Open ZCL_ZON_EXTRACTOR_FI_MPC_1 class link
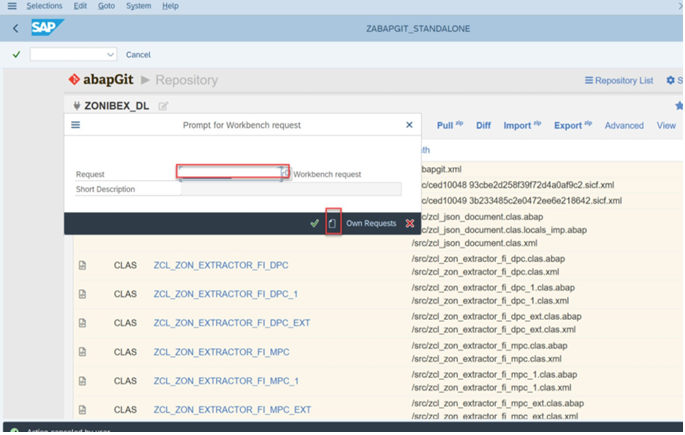685x435 pixels. click(x=226, y=381)
